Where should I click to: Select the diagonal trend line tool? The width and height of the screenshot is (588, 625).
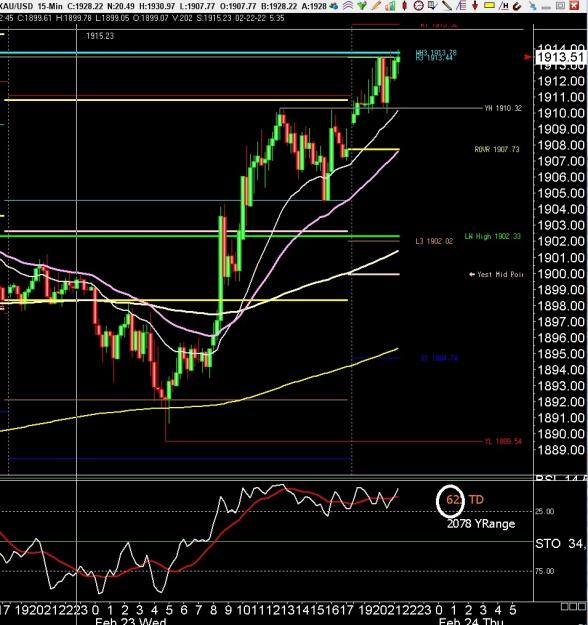point(446,6)
